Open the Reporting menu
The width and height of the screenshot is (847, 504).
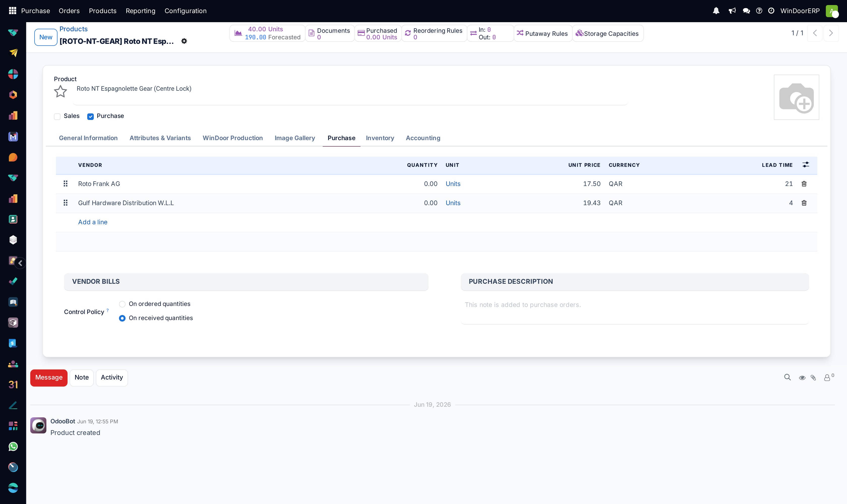coord(140,11)
